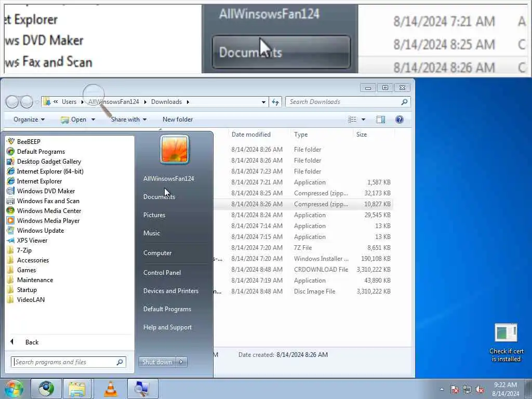Click the Open toolbar button
The width and height of the screenshot is (532, 399).
74,119
